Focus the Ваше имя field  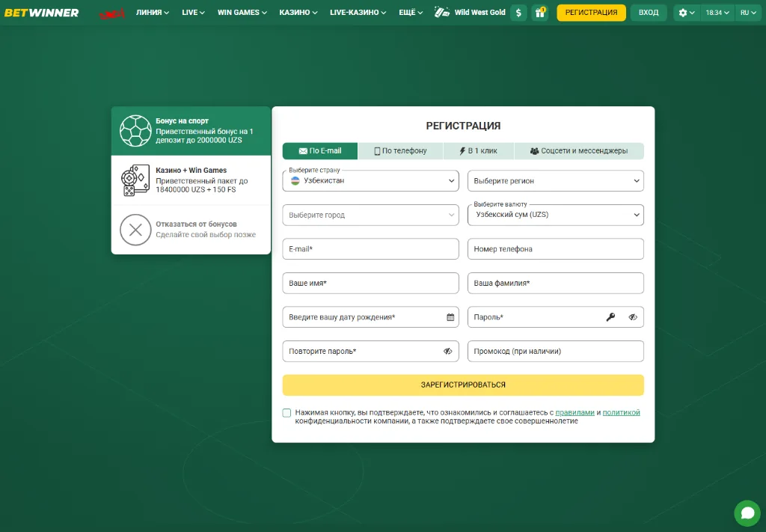tap(371, 284)
